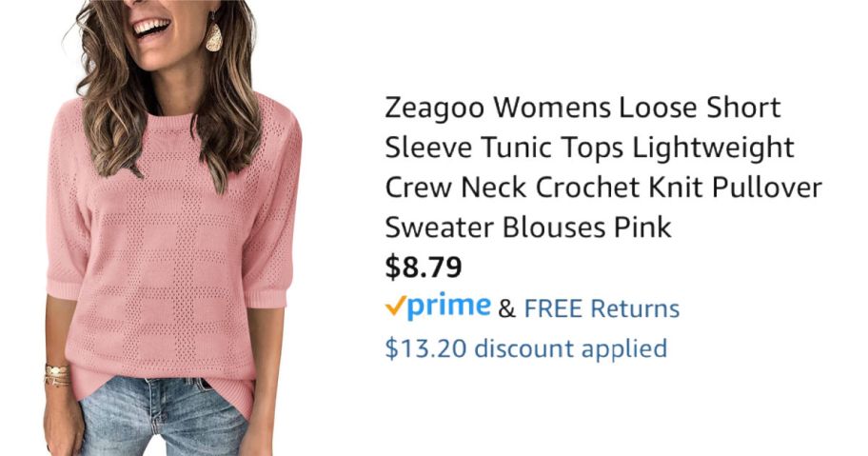Click the 'Sleeve Tunic Tops Lightweight' line
The height and width of the screenshot is (456, 868).
(589, 148)
